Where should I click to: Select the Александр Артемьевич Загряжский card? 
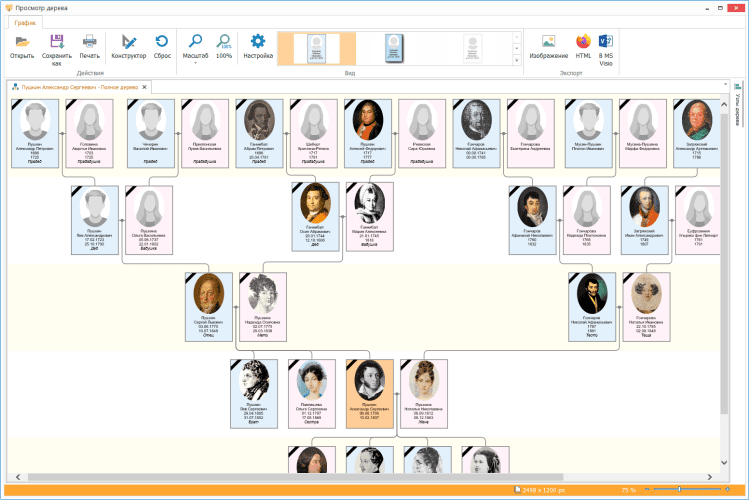pos(696,133)
